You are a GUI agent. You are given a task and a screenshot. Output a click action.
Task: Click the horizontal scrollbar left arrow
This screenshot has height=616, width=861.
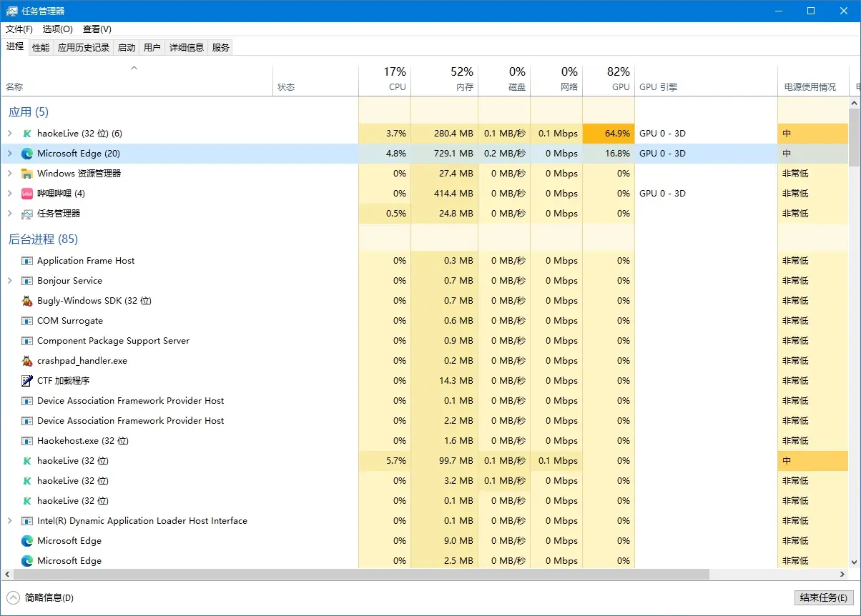point(6,574)
